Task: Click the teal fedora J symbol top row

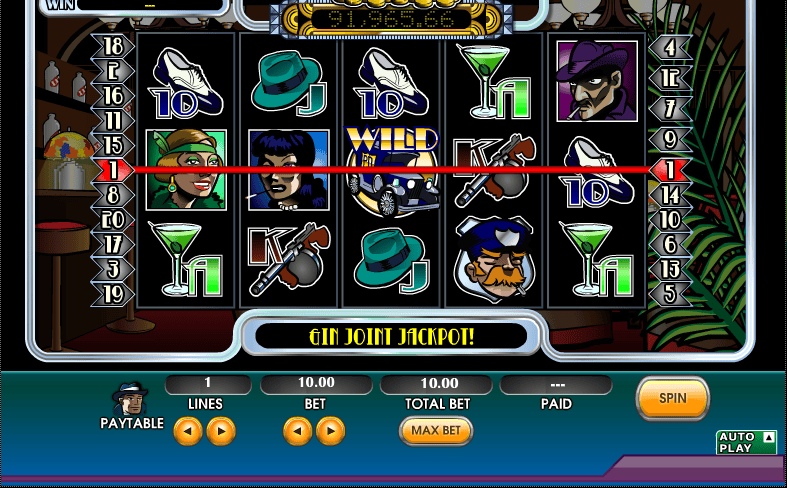Action: click(289, 82)
